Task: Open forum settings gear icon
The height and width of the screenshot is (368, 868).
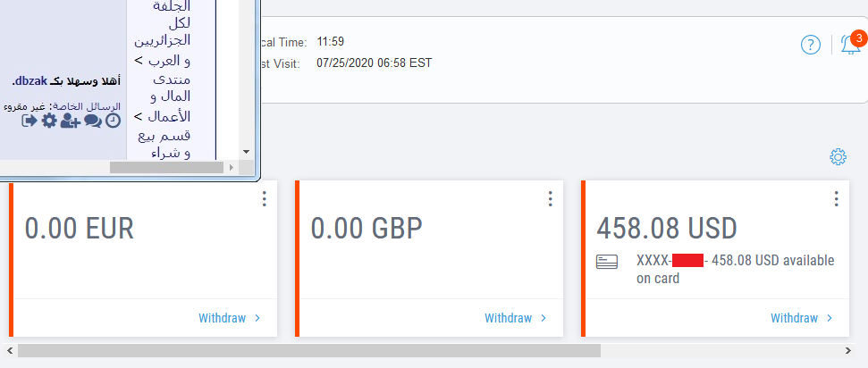Action: pos(49,121)
